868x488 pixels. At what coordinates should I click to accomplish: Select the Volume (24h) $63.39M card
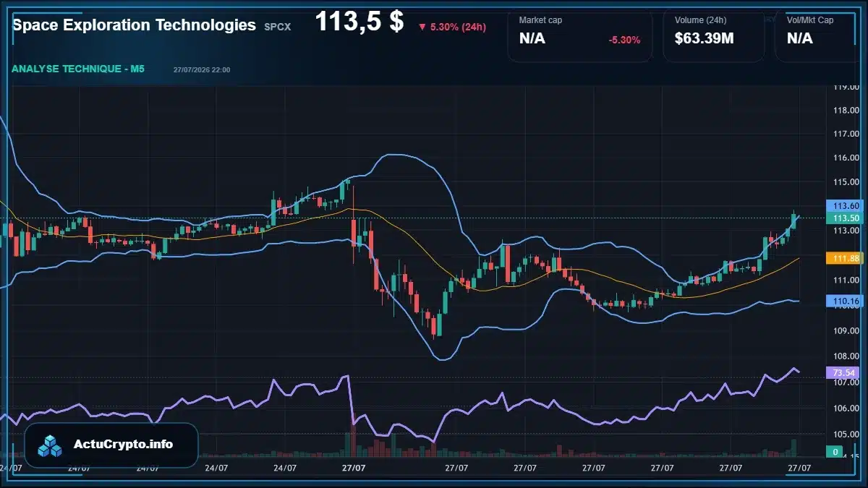pos(713,36)
